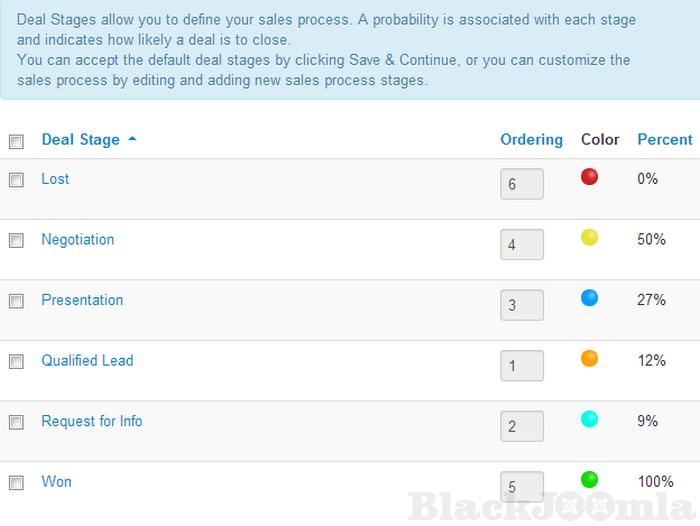
Task: Toggle the select-all checkbox in header
Action: click(x=16, y=142)
